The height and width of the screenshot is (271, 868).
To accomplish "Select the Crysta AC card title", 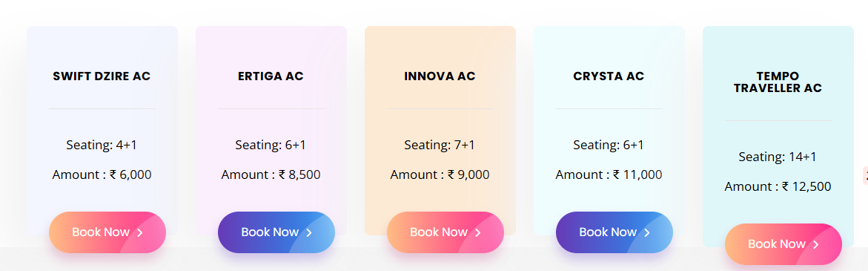I will point(609,76).
